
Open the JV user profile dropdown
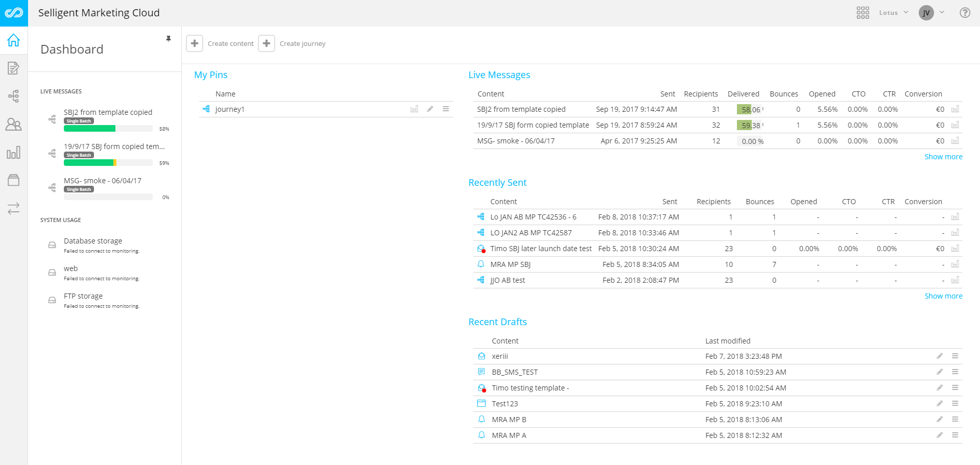tap(931, 13)
